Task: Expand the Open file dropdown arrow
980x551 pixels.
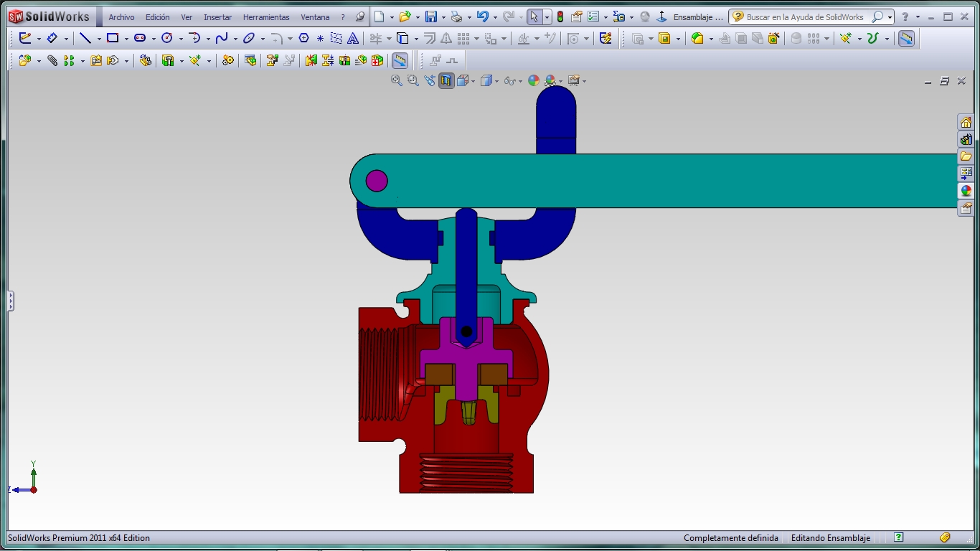Action: 418,17
